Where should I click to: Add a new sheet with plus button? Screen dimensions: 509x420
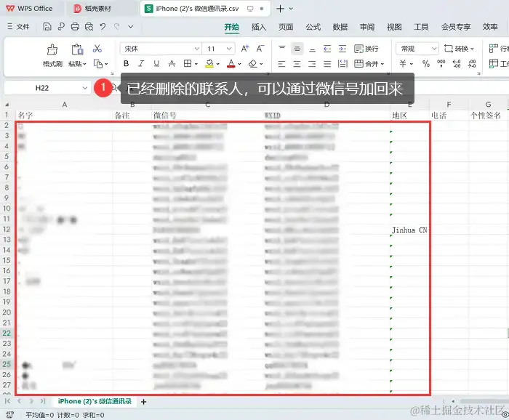(143, 402)
